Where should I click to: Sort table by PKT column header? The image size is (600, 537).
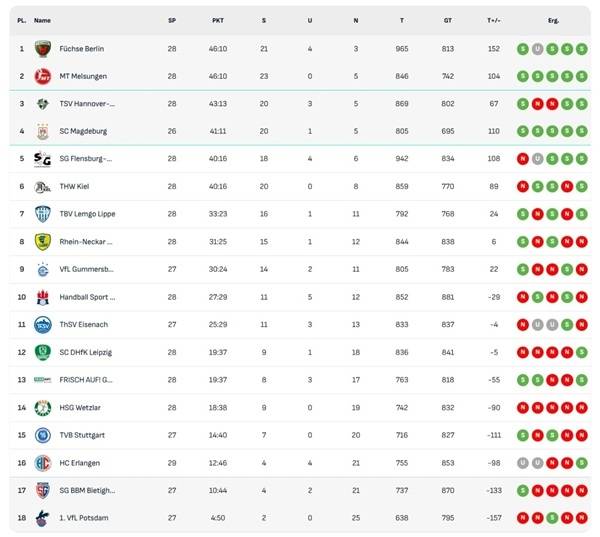218,20
